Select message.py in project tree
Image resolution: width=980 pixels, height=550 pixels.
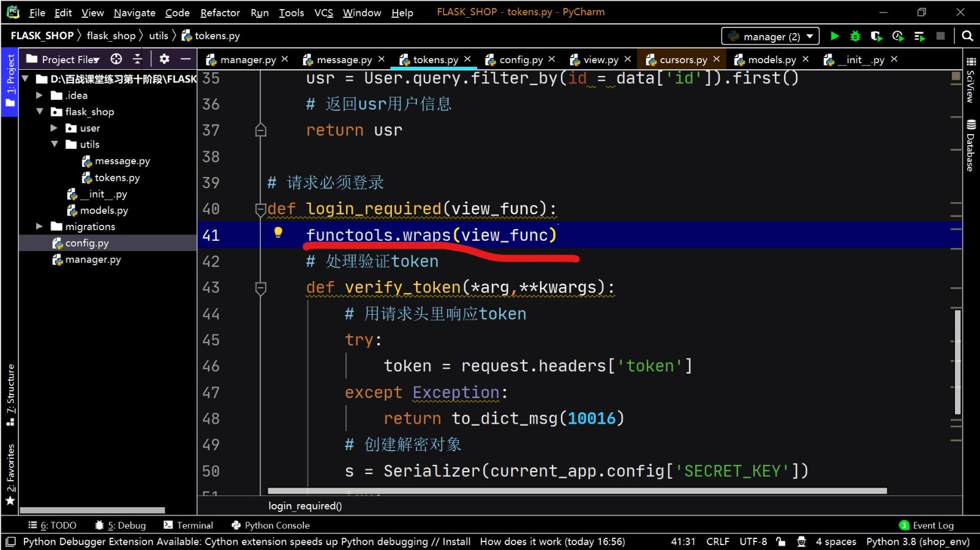coord(122,161)
